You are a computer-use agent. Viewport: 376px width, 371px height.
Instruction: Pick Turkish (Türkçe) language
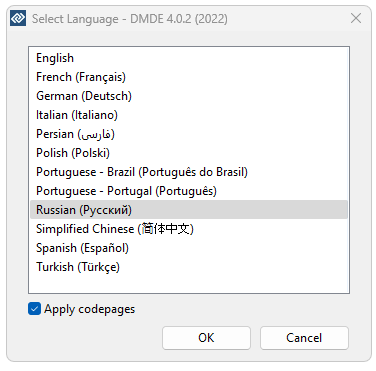pyautogui.click(x=189, y=267)
